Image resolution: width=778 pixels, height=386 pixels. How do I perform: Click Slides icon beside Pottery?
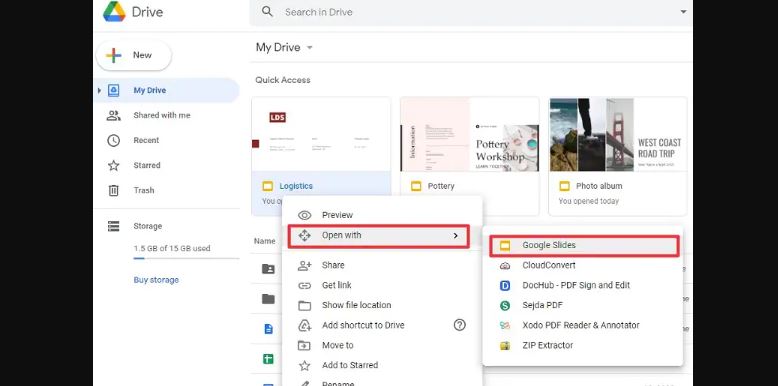coord(416,186)
